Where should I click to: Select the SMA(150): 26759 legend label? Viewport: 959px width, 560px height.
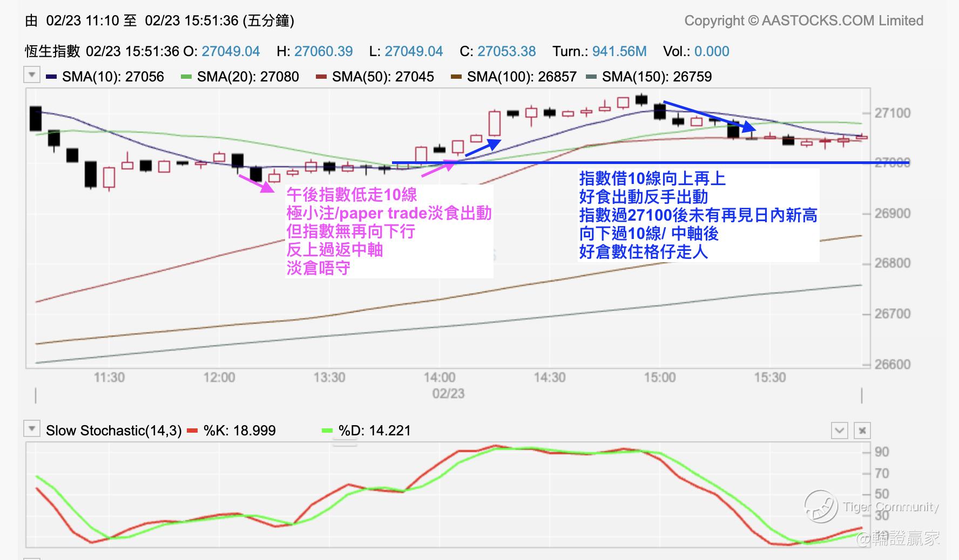(x=657, y=77)
